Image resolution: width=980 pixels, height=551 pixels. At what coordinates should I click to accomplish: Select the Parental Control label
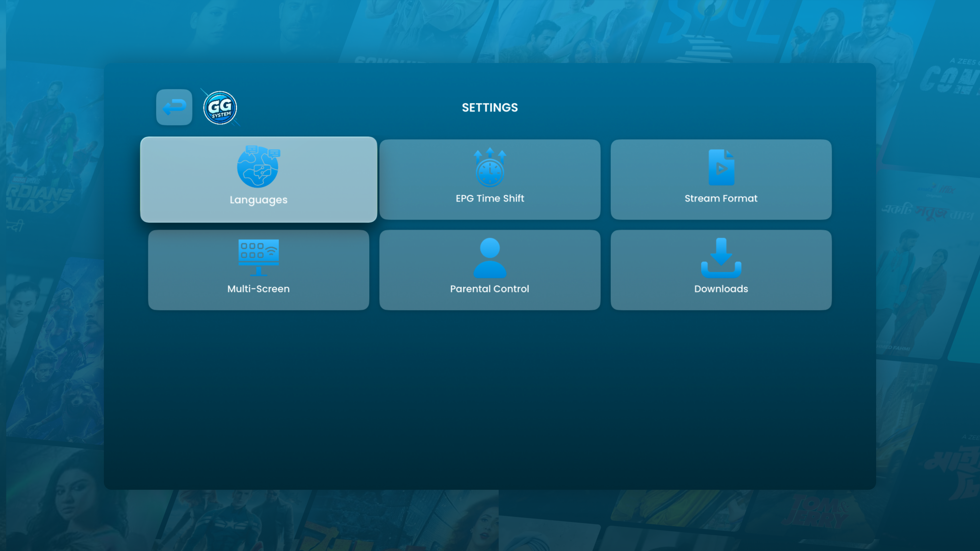[x=490, y=289]
